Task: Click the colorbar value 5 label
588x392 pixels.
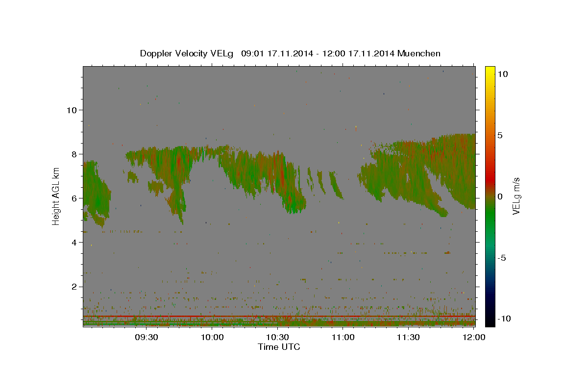Action: (x=500, y=135)
